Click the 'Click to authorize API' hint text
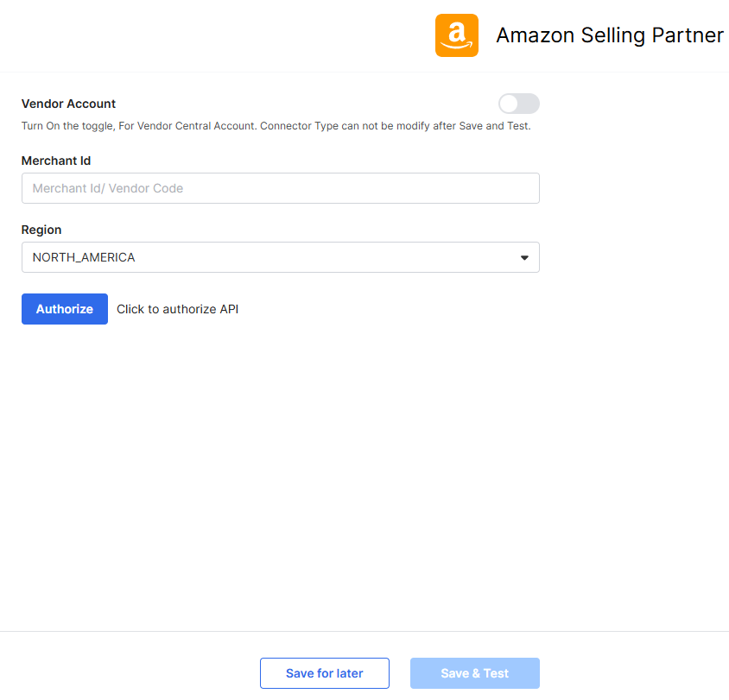 click(177, 309)
